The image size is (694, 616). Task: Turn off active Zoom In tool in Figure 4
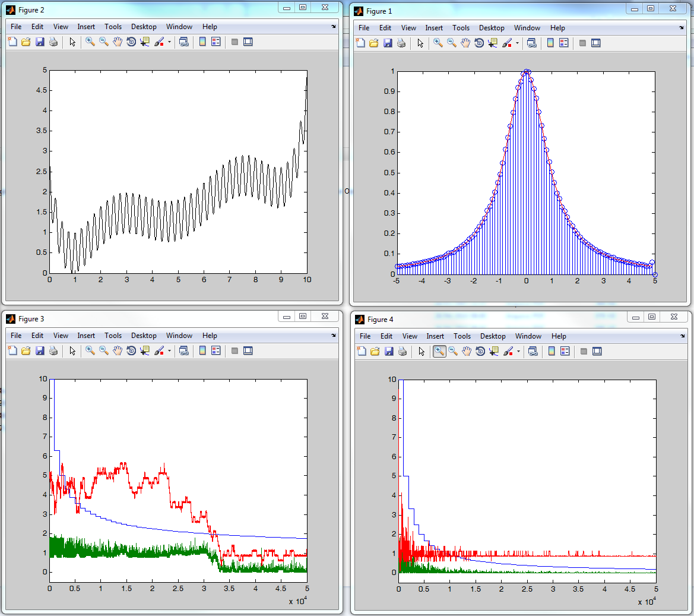coord(439,351)
